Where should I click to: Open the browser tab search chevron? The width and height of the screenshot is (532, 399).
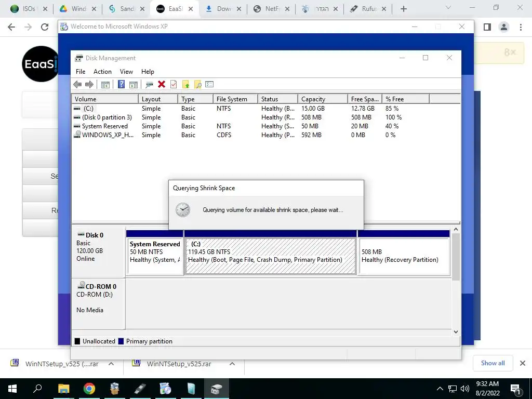tap(448, 7)
